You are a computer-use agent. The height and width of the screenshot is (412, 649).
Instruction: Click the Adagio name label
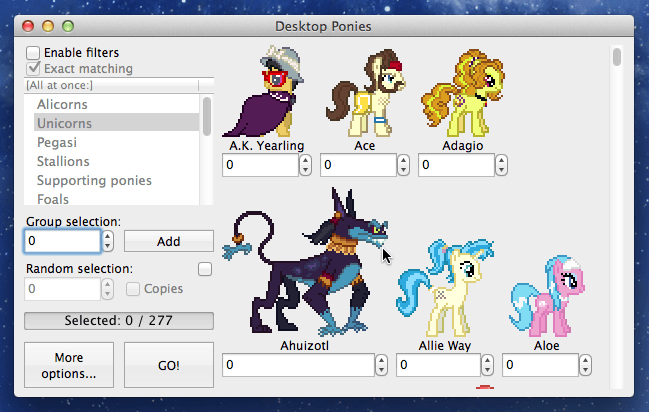463,146
